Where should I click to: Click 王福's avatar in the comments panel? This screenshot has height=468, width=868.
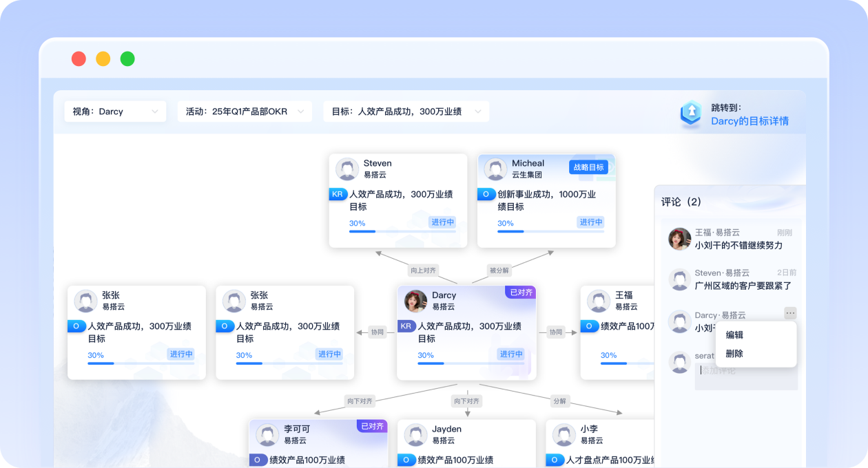point(679,239)
